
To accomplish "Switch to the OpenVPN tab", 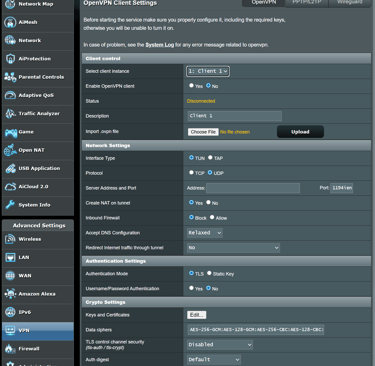I will (x=264, y=3).
